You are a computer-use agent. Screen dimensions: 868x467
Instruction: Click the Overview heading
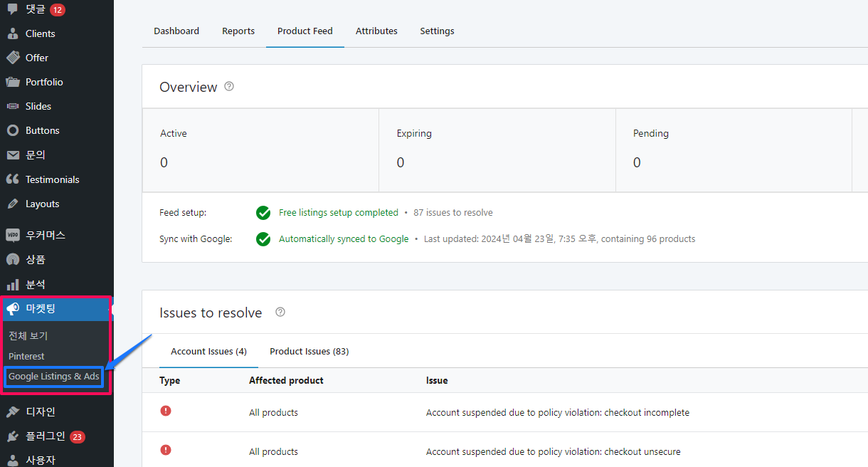pos(189,87)
